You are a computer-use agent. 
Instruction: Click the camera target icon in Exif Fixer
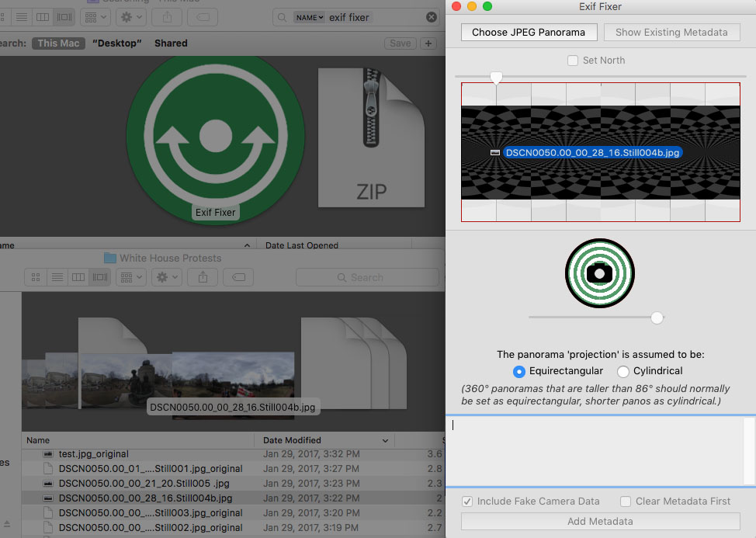pos(599,272)
